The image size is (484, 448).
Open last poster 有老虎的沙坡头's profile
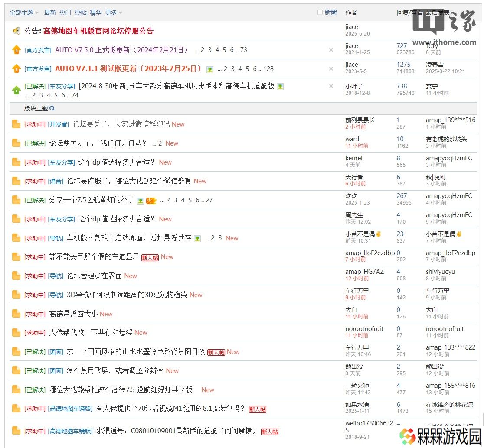coord(446,139)
